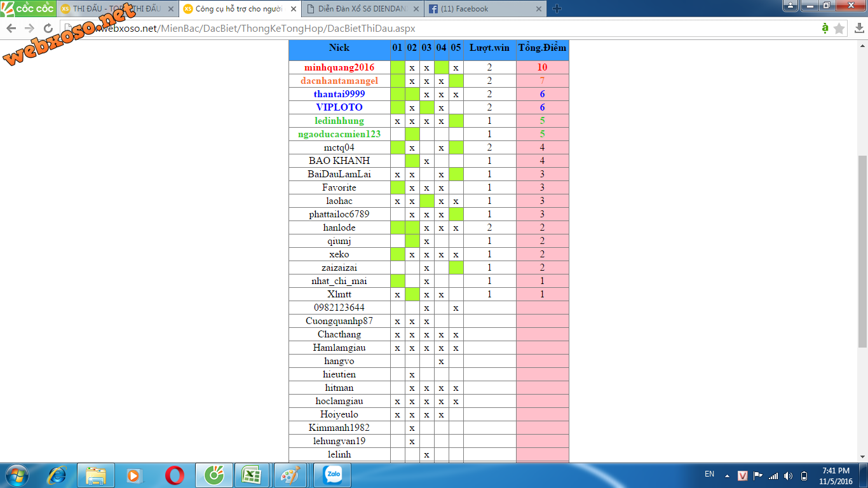This screenshot has height=488, width=868.
Task: Open downloads with the arrow icon
Action: coord(858,29)
